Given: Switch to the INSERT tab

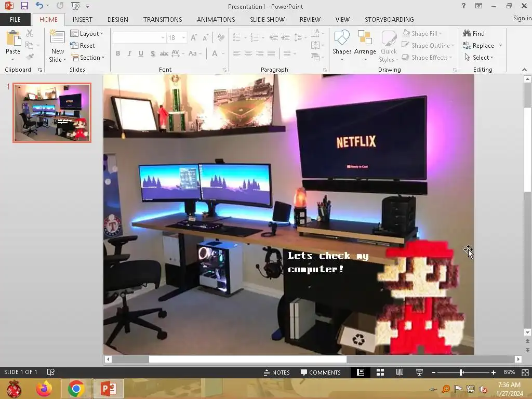Looking at the screenshot, I should (83, 19).
